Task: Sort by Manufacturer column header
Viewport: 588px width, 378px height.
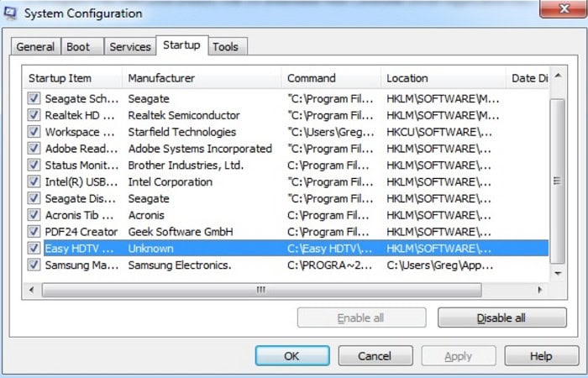Action: pyautogui.click(x=202, y=78)
